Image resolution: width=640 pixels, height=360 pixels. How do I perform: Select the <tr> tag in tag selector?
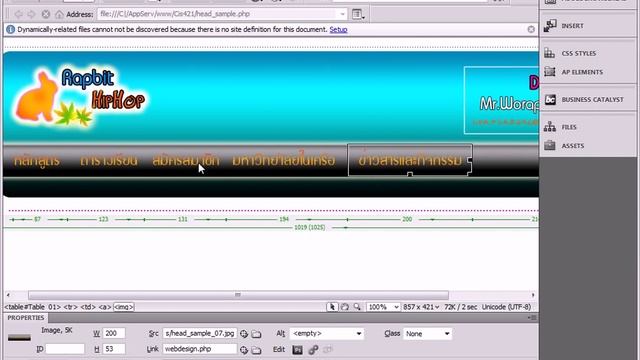pyautogui.click(x=70, y=307)
